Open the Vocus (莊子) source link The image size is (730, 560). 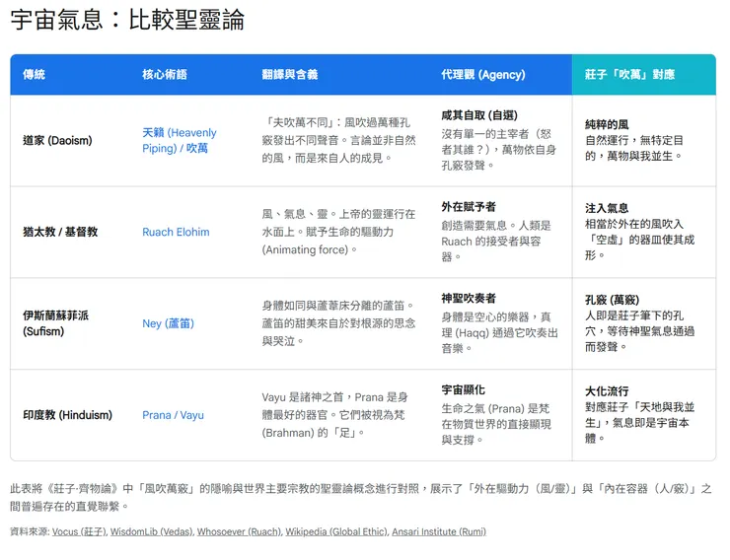click(79, 531)
